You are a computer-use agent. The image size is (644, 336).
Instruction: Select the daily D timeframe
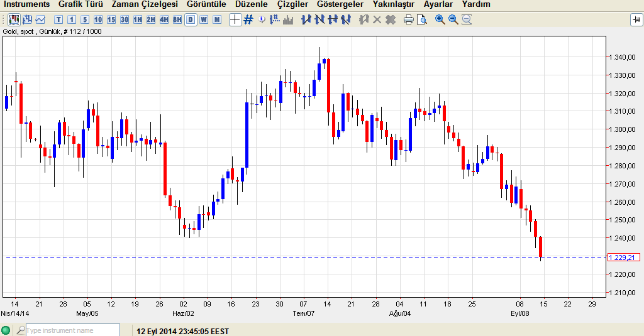coord(191,19)
